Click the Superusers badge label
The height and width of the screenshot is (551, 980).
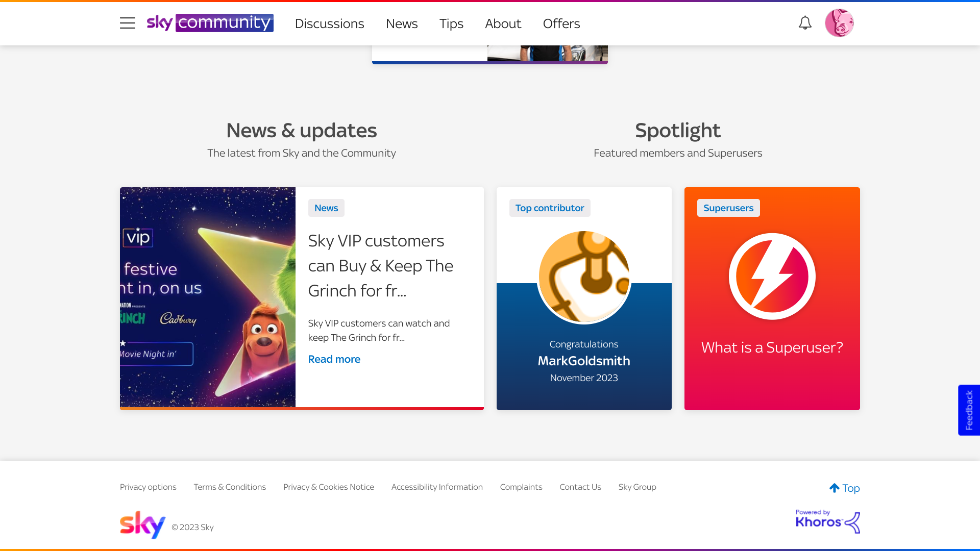pyautogui.click(x=728, y=208)
